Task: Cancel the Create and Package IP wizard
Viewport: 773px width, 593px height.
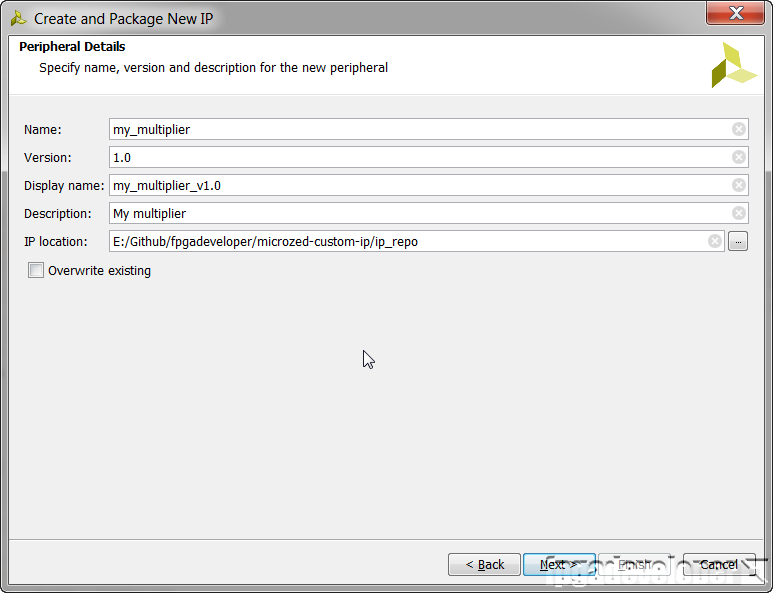Action: tap(719, 564)
